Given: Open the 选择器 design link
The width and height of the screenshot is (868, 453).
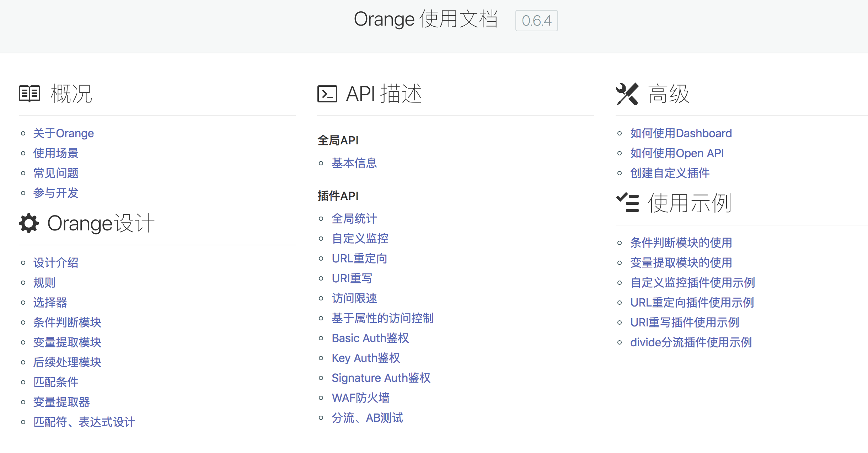Looking at the screenshot, I should [50, 303].
